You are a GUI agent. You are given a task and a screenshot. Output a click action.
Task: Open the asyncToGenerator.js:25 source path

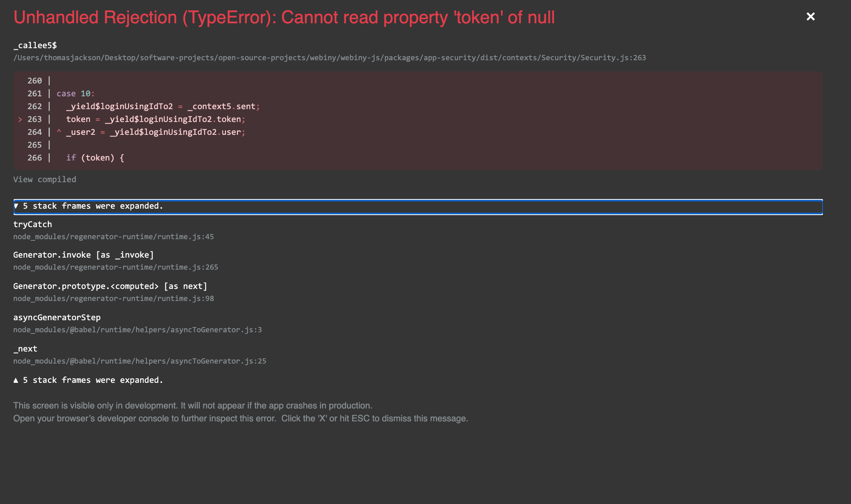coord(140,361)
